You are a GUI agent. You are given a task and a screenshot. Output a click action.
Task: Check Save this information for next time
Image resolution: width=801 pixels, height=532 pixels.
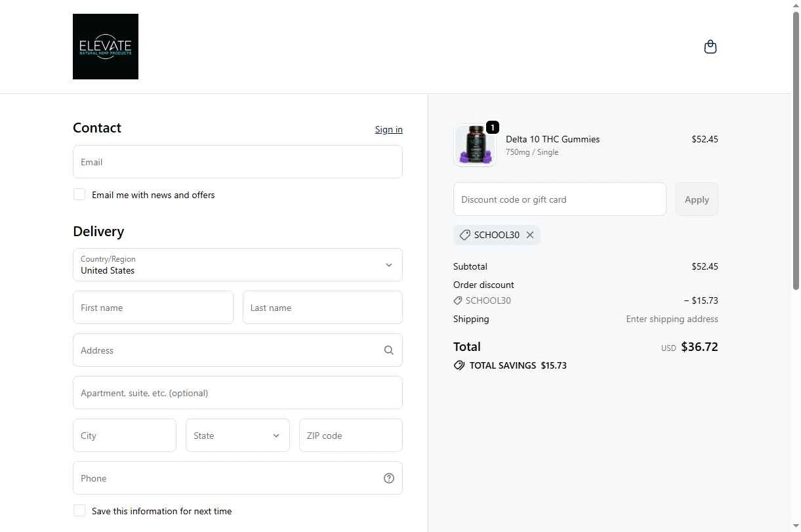pos(79,510)
